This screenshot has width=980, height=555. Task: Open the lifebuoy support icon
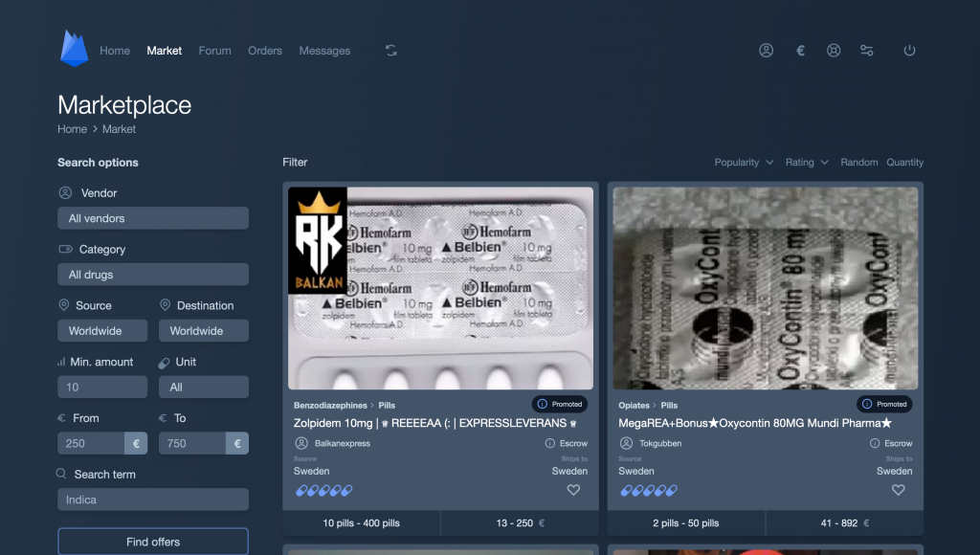834,51
